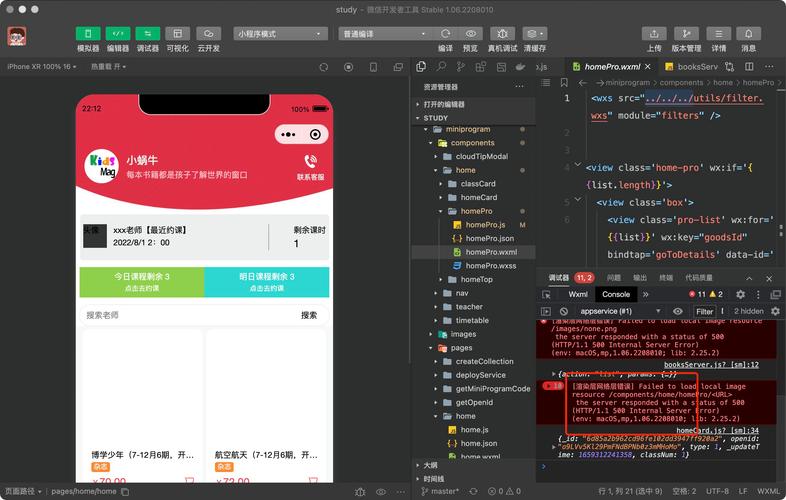Switch to the Wxml debugger tab
This screenshot has height=500, width=786.
(x=577, y=294)
